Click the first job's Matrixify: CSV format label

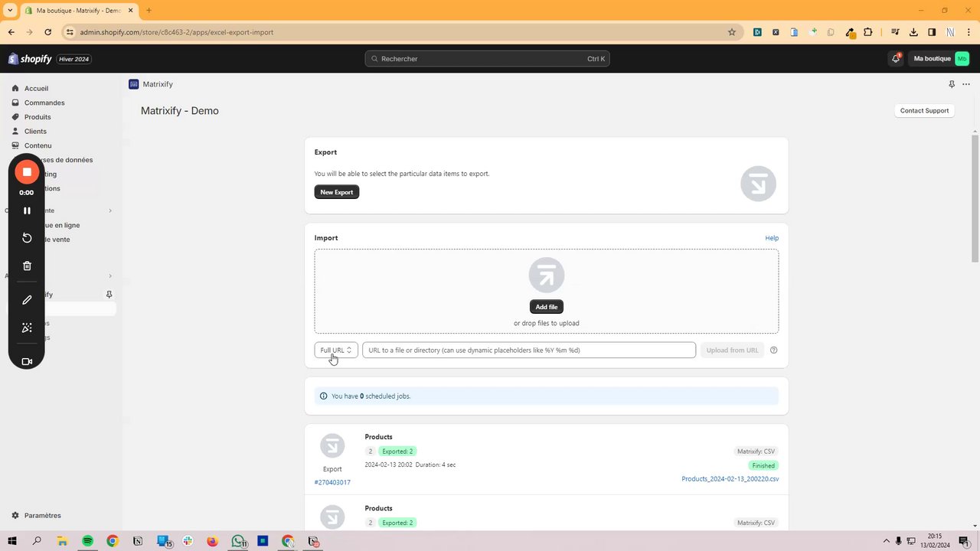[x=756, y=452]
